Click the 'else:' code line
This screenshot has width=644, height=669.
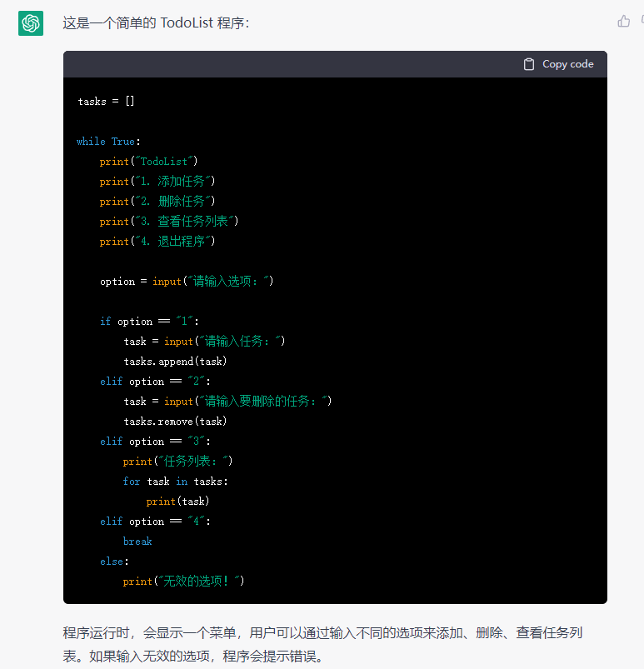click(x=114, y=562)
